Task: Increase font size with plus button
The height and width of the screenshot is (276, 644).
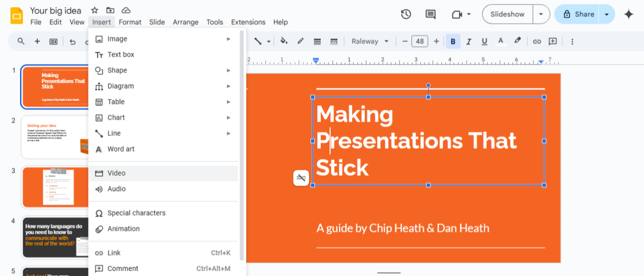Action: 436,42
